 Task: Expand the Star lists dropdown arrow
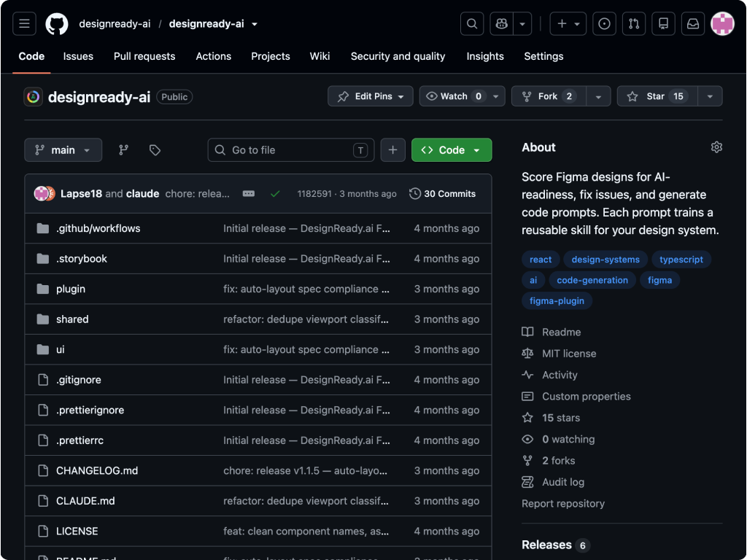tap(710, 96)
